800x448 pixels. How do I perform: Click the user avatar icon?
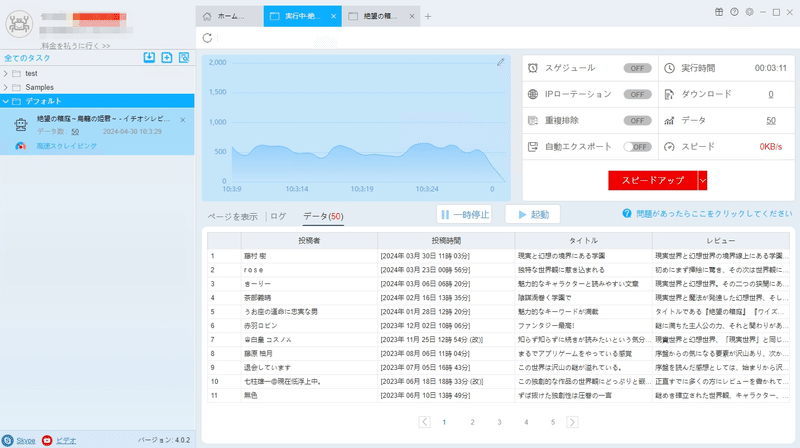point(19,24)
